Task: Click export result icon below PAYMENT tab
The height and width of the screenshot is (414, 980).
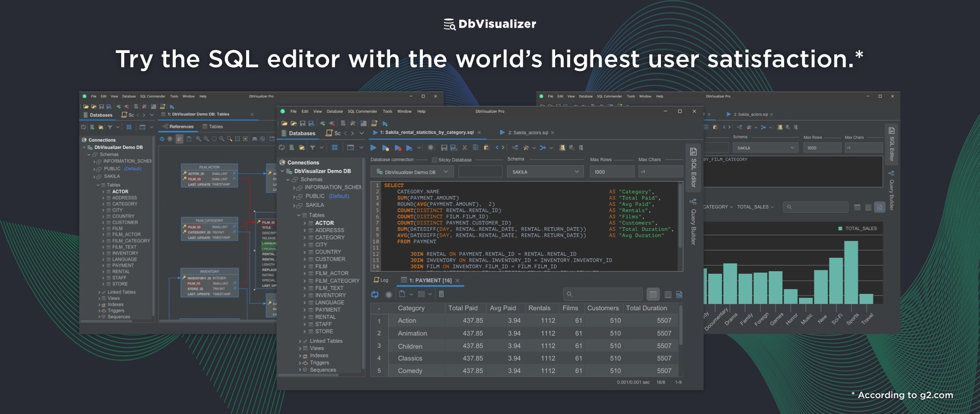Action: tap(402, 294)
